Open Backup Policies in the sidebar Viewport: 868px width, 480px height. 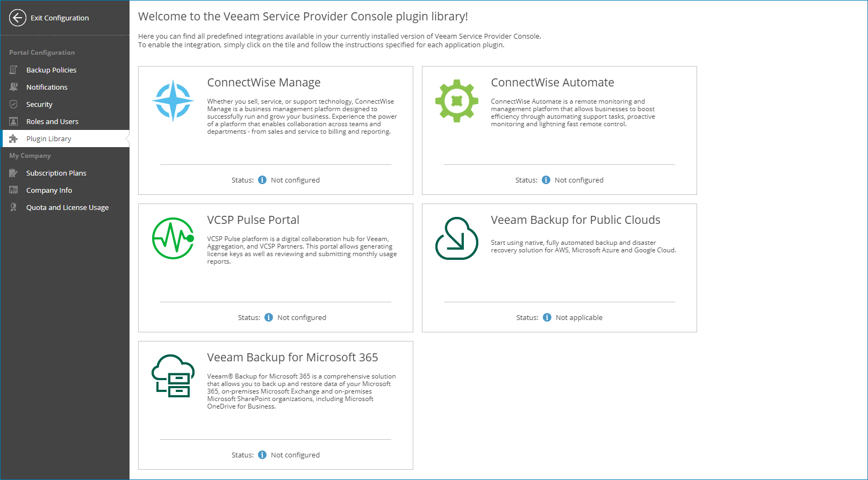pos(51,70)
